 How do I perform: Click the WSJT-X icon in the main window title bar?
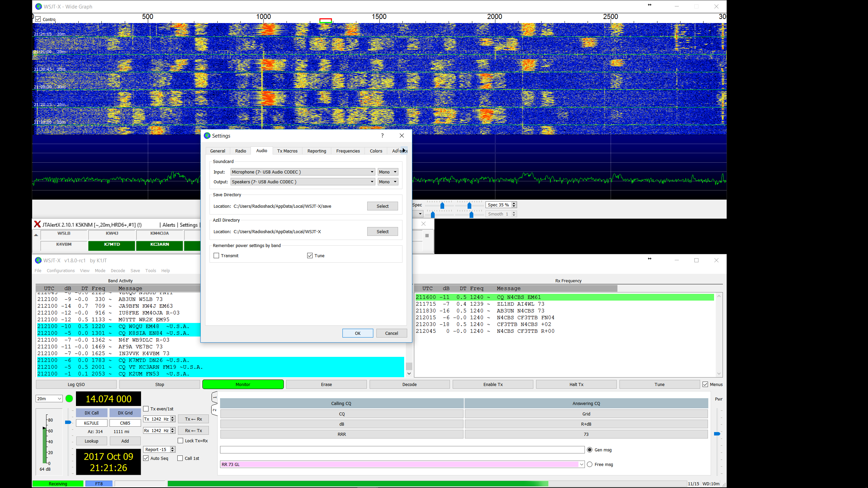tap(38, 260)
